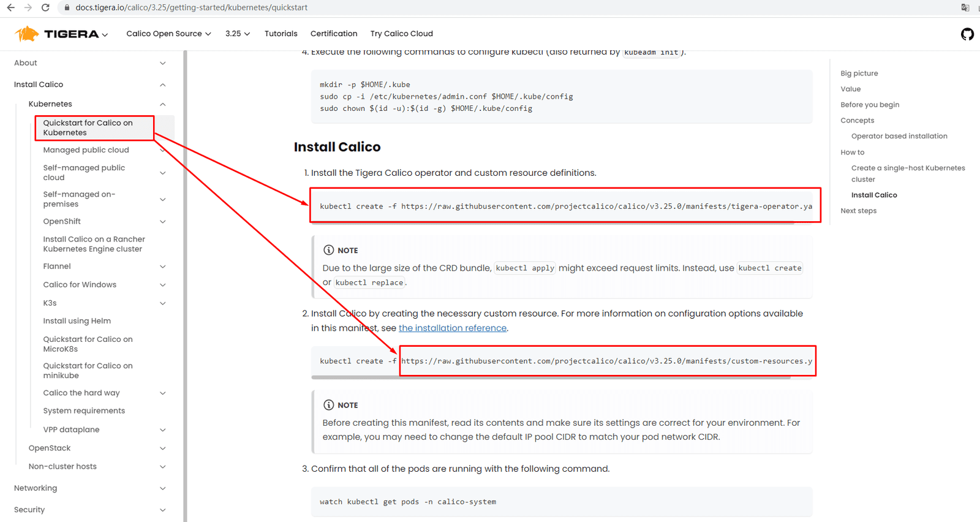Click the Install Calico heading
Image resolution: width=980 pixels, height=522 pixels.
click(337, 147)
